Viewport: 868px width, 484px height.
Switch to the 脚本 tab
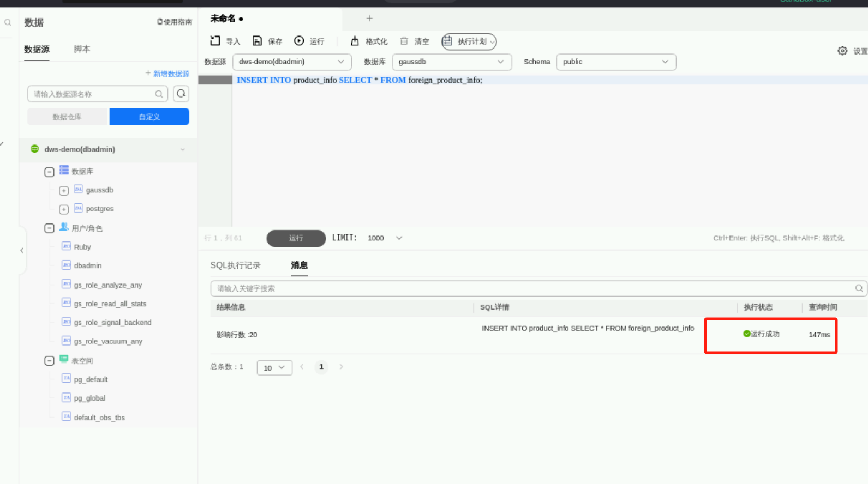click(82, 49)
